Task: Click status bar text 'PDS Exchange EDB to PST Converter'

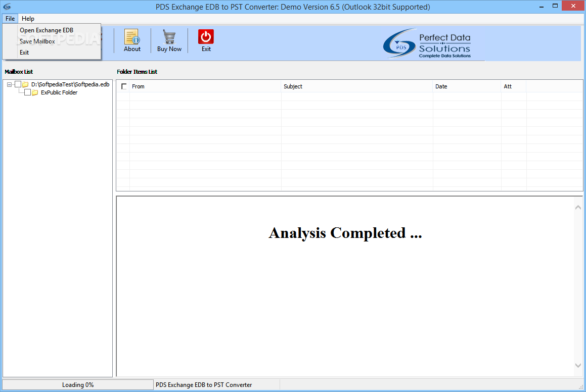Action: (204, 385)
